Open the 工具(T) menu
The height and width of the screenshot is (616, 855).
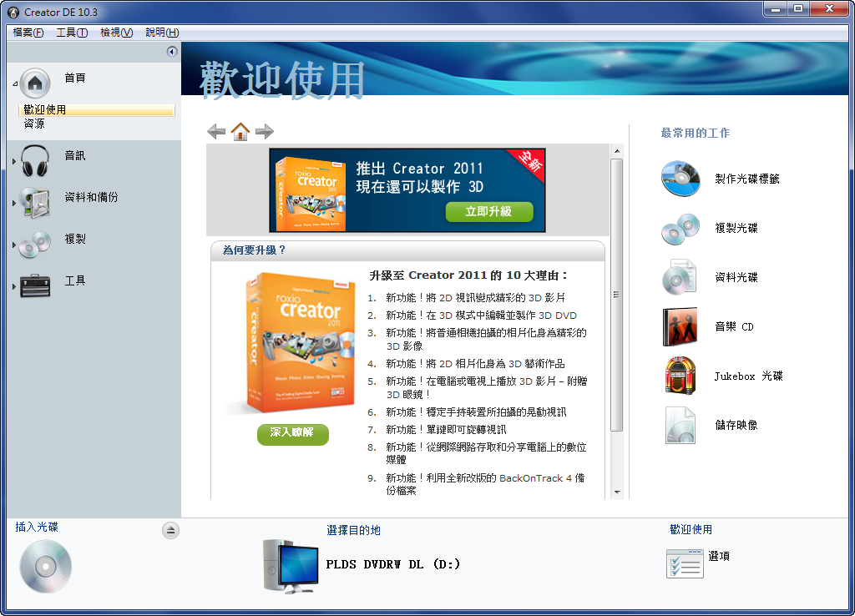72,33
